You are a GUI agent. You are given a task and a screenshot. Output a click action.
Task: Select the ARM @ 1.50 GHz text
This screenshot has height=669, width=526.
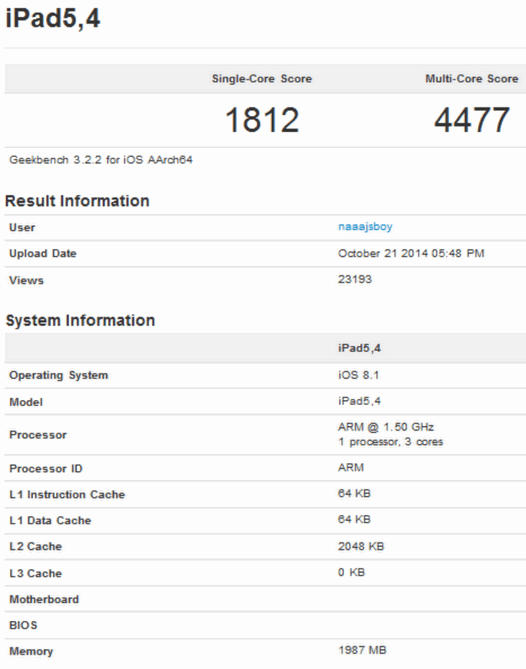click(x=386, y=427)
